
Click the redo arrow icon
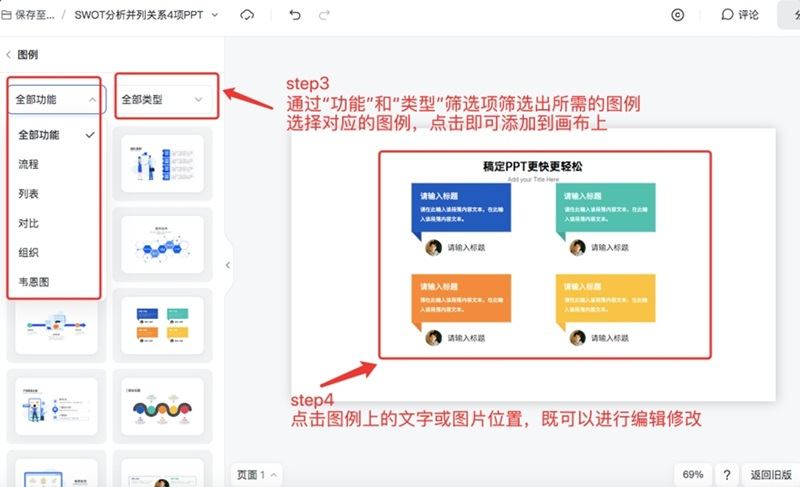[x=324, y=15]
